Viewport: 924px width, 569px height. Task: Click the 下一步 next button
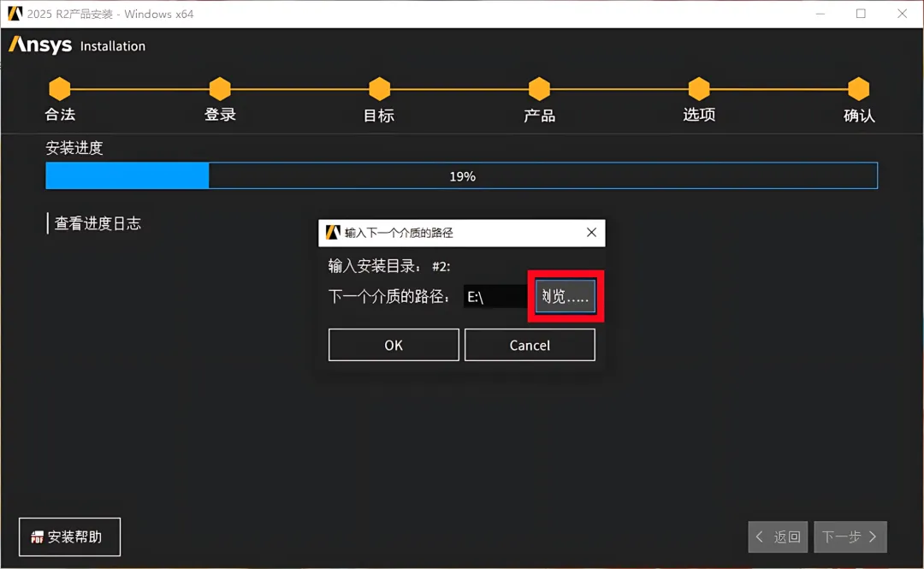(850, 536)
